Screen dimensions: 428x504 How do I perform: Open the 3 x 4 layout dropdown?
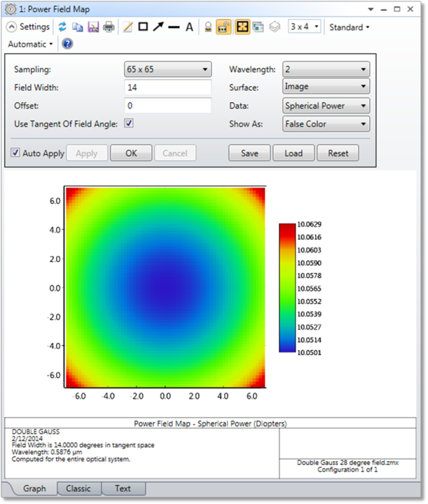(x=304, y=27)
